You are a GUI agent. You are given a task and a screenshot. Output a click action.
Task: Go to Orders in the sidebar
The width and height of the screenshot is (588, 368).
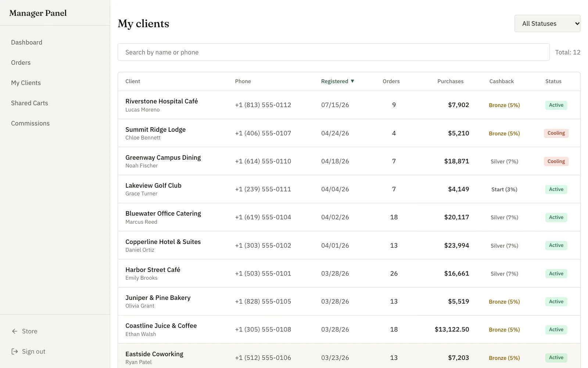(x=21, y=63)
